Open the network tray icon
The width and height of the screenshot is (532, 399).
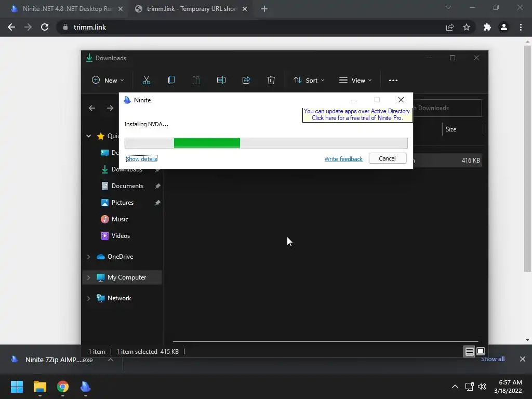470,387
